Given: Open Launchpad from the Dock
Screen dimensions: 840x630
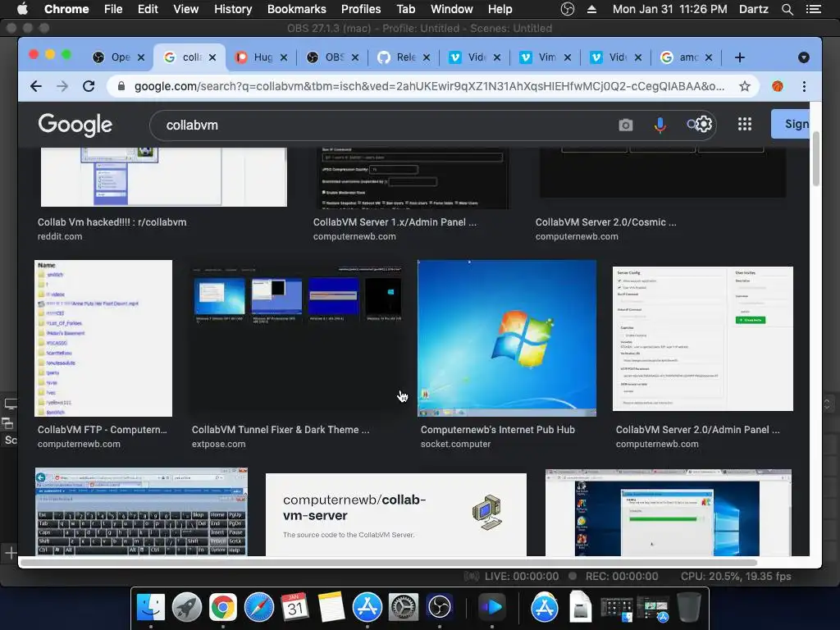Looking at the screenshot, I should pyautogui.click(x=187, y=607).
